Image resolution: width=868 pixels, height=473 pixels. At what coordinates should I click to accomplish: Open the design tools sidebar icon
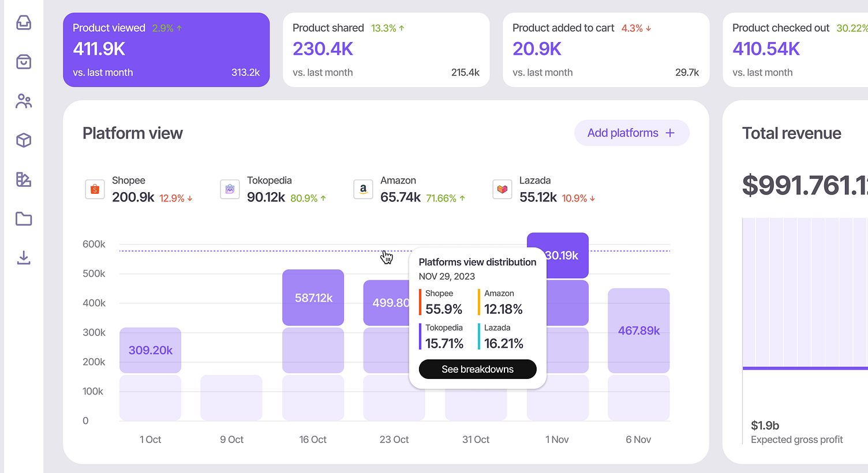tap(24, 179)
